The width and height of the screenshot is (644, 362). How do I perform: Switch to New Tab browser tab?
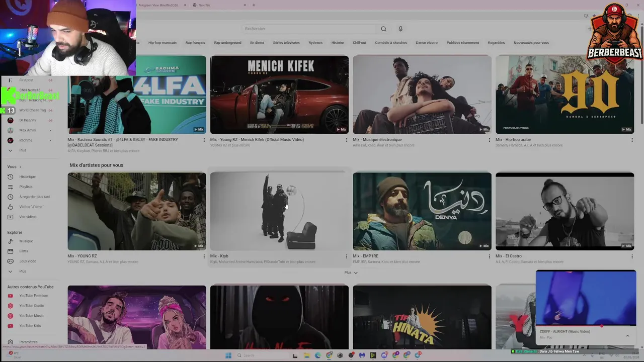(x=219, y=5)
